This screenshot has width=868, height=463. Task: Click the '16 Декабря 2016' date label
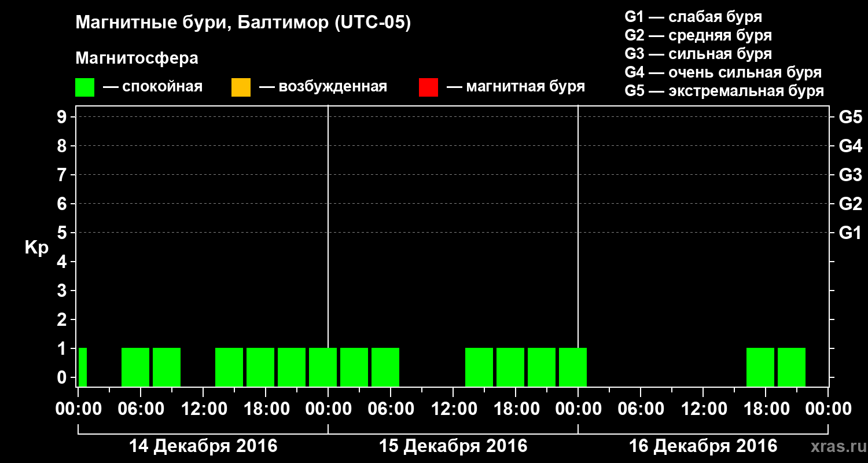tap(703, 446)
